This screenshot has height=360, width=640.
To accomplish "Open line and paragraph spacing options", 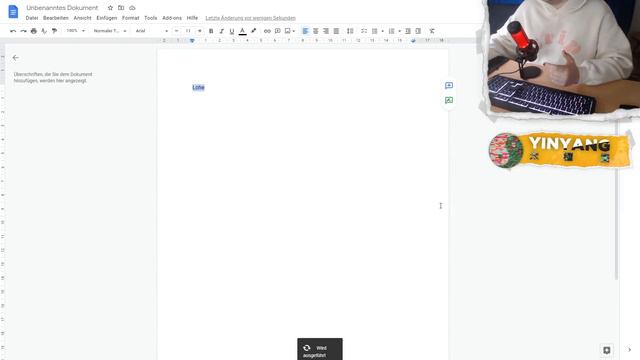I will [350, 31].
